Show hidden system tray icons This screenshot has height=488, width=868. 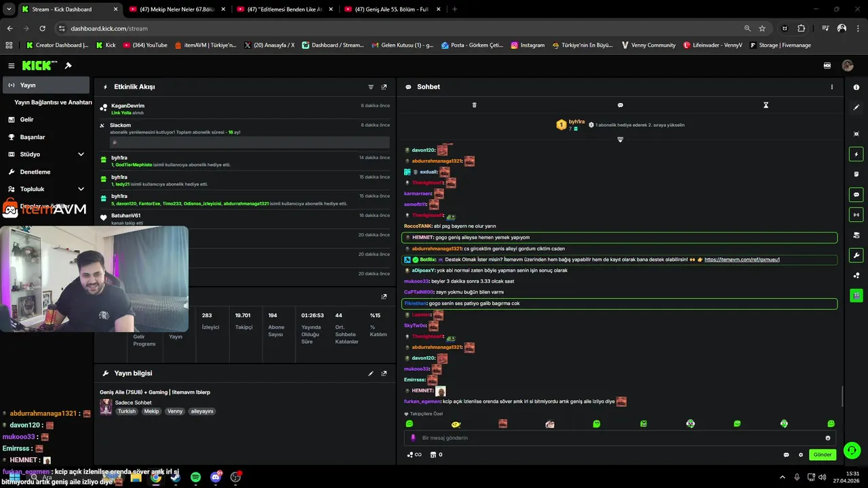782,477
